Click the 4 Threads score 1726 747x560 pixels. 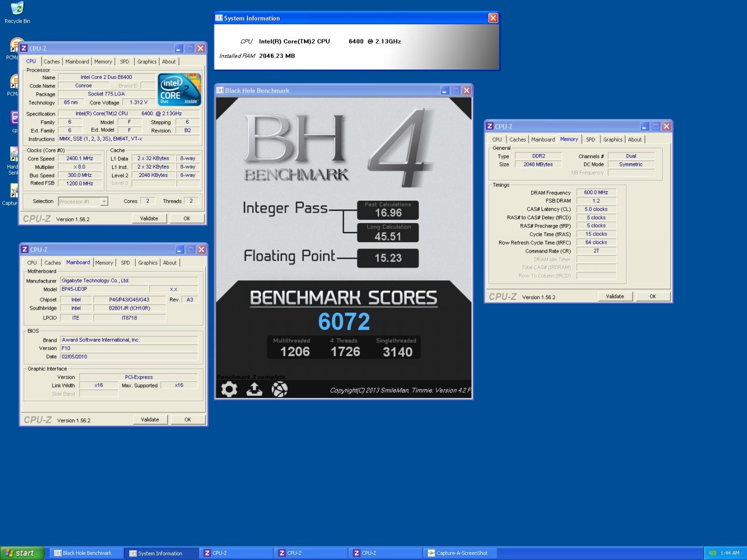click(345, 352)
